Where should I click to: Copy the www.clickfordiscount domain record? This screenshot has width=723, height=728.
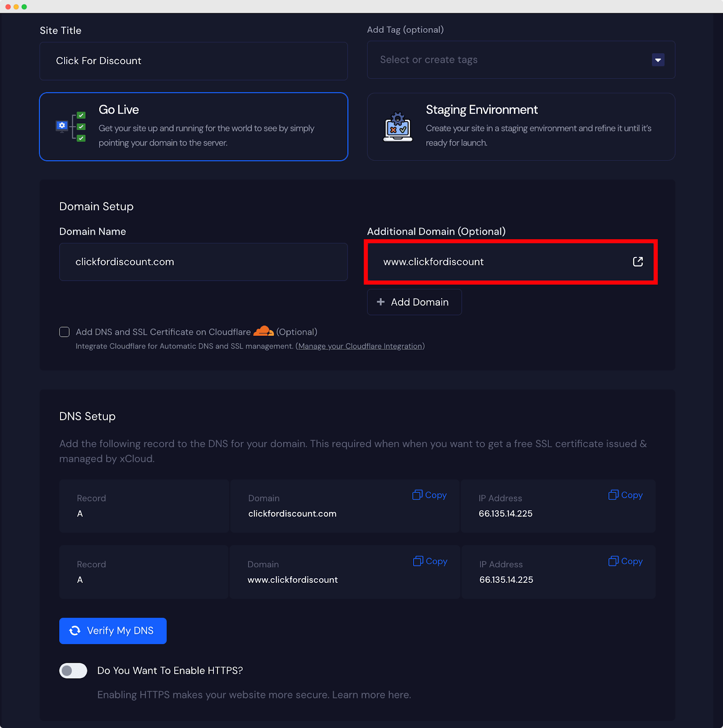[430, 561]
